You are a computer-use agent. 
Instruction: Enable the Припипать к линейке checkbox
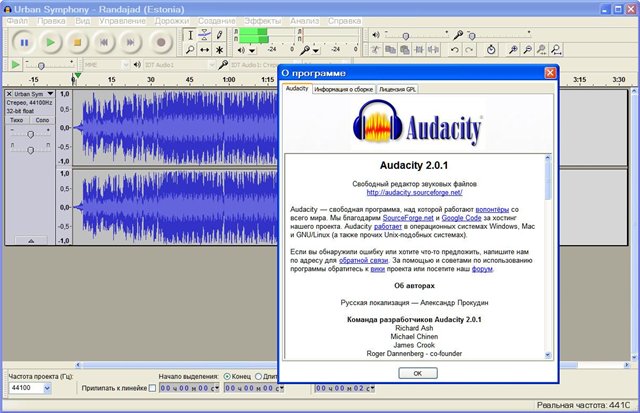click(x=152, y=388)
